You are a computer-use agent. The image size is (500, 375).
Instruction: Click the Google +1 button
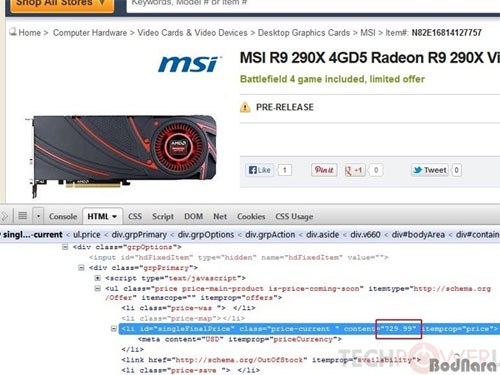coord(355,170)
